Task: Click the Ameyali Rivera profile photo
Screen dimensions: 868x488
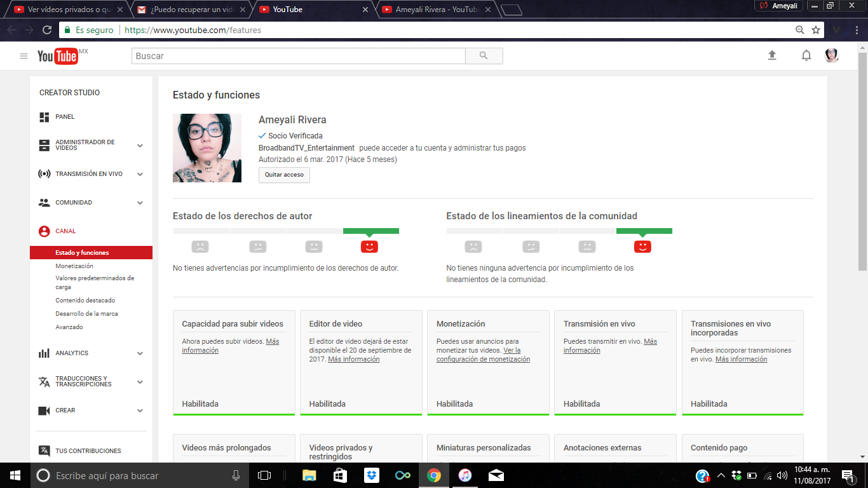Action: pos(207,148)
